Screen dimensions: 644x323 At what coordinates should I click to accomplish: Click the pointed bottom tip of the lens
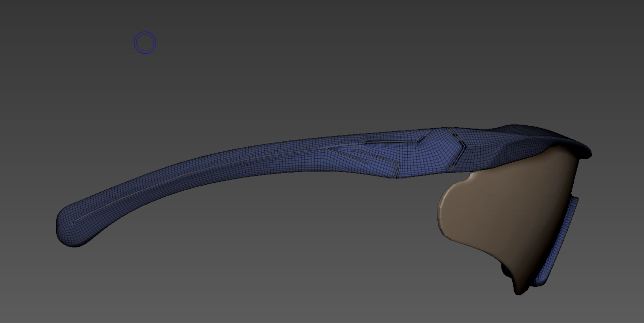click(519, 291)
